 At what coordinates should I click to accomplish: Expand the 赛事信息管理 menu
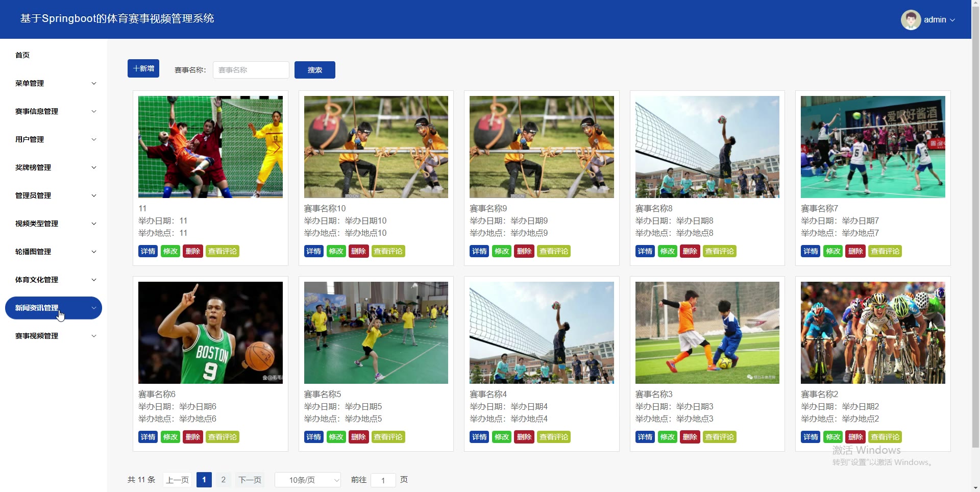(54, 111)
